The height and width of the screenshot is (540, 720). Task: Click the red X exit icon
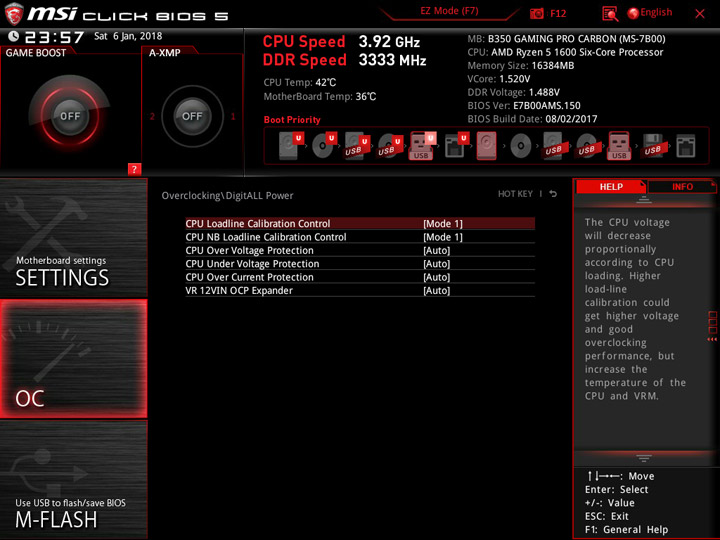(x=700, y=14)
